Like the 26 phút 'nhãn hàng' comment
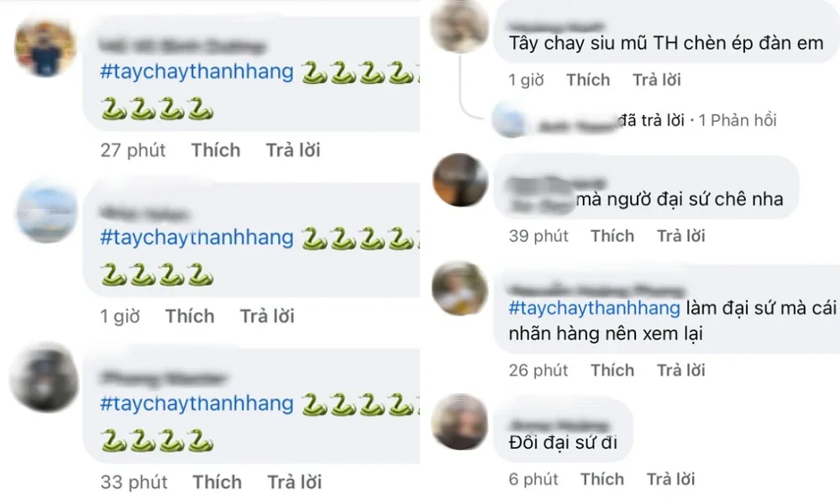 click(x=612, y=370)
